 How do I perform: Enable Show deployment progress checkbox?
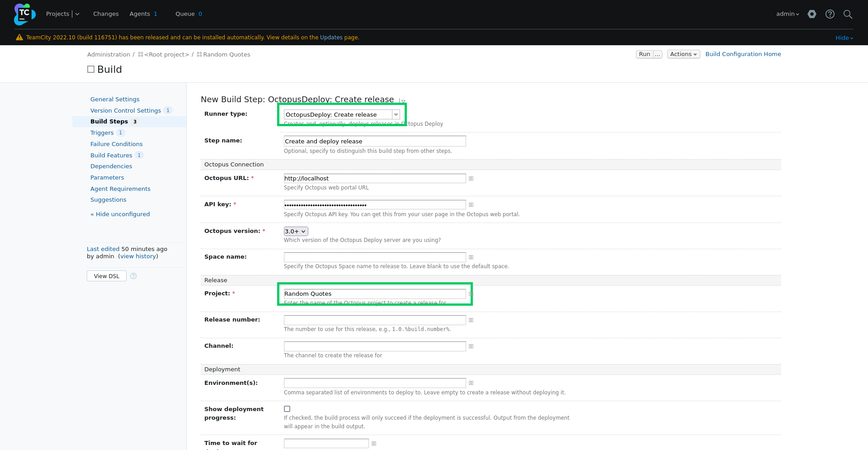tap(287, 409)
